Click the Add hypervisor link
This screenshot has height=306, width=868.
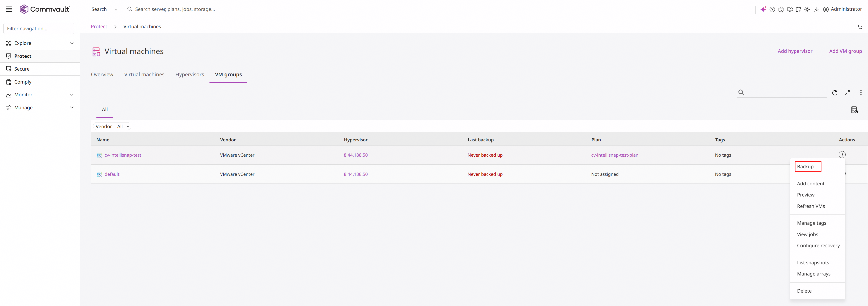click(795, 51)
